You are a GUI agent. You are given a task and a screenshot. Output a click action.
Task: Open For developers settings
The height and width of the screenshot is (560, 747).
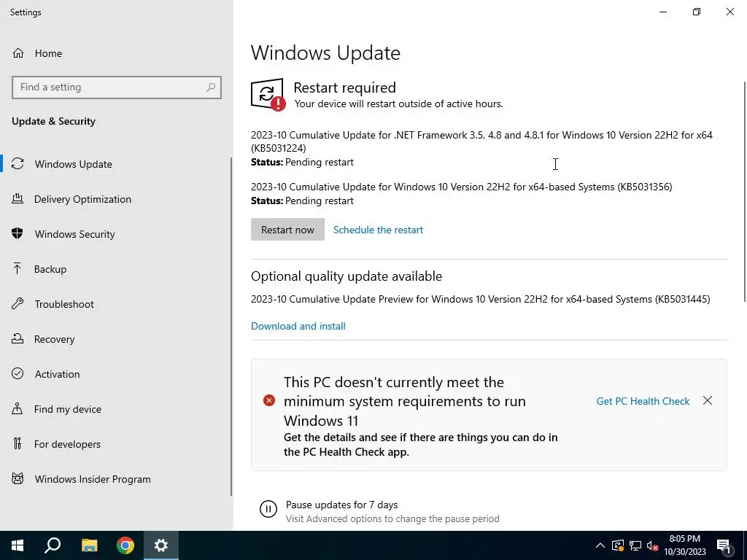tap(116, 444)
